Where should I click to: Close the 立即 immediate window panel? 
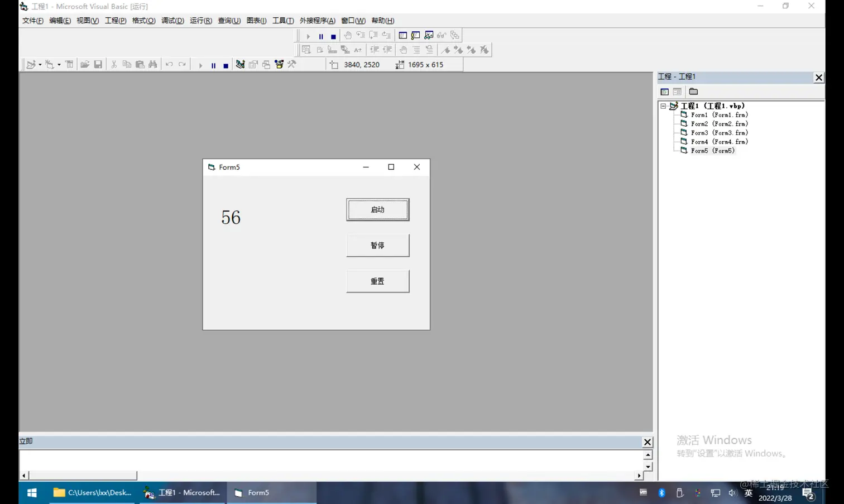coord(648,442)
